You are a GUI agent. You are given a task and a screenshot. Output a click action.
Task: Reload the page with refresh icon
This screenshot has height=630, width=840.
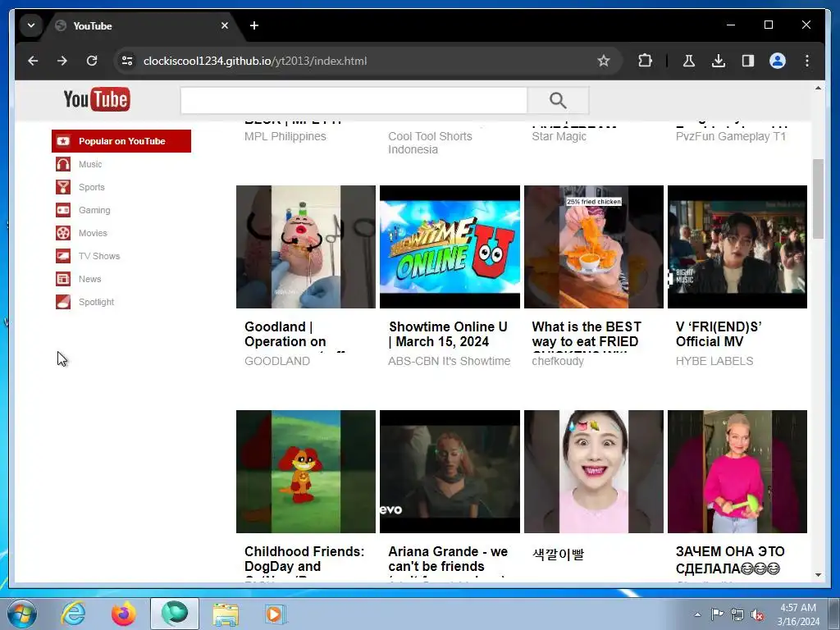click(92, 61)
